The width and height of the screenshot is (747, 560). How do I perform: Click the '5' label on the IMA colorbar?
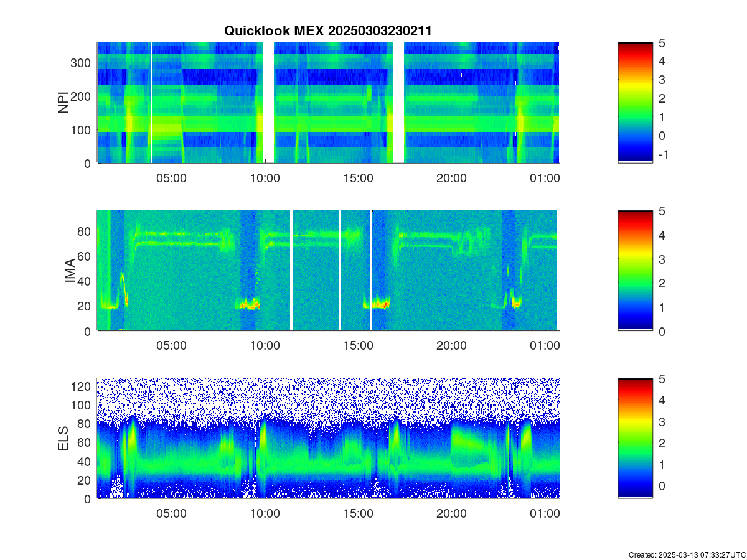click(662, 211)
